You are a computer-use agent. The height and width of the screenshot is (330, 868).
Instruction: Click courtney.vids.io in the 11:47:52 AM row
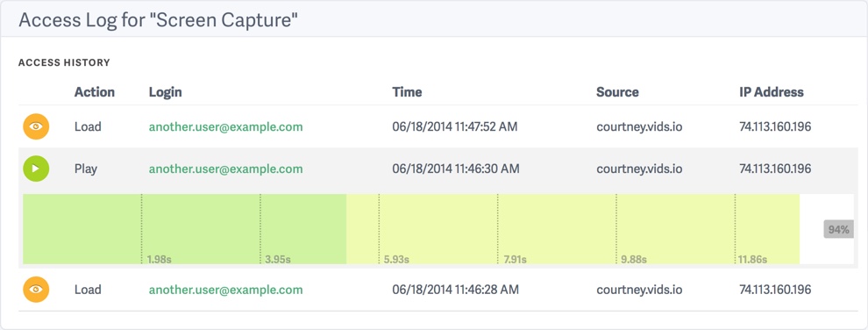[x=639, y=126]
